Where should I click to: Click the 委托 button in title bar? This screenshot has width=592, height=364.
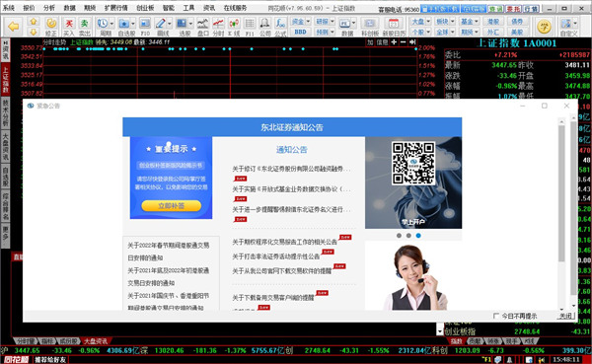[x=513, y=9]
